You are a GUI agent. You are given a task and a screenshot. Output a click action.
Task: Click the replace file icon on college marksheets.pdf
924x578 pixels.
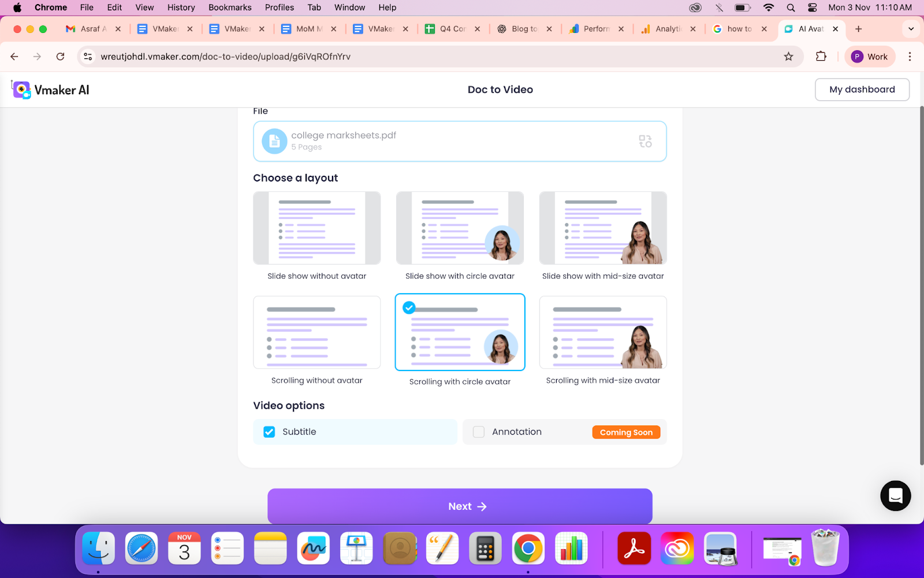click(644, 141)
